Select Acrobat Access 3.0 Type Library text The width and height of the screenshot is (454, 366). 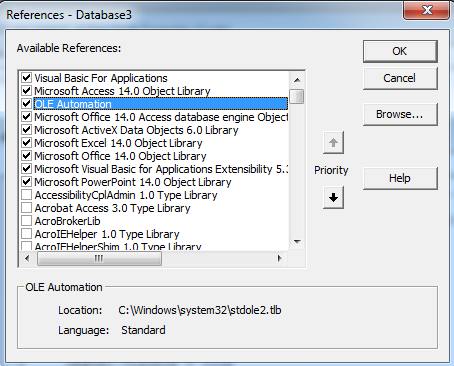click(112, 208)
